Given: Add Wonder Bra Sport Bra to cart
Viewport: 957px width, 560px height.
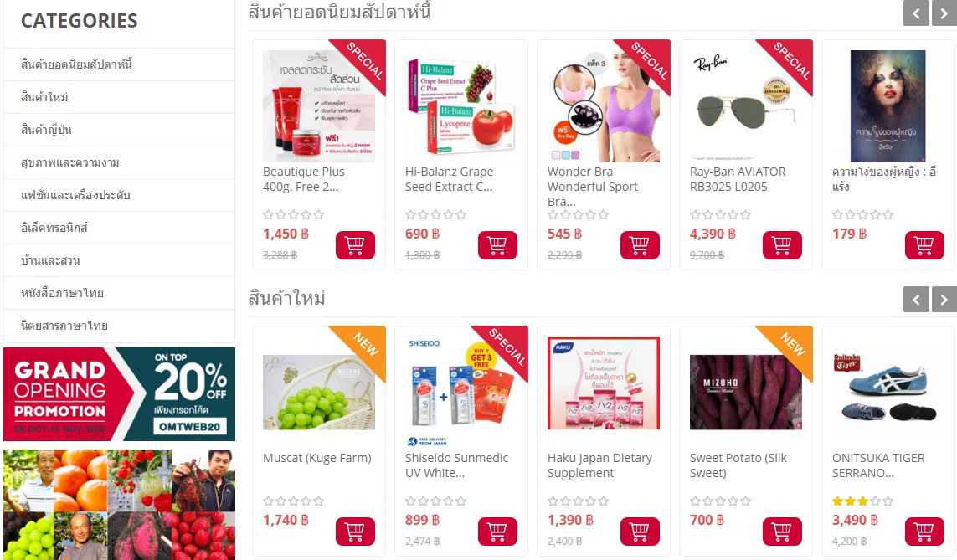Looking at the screenshot, I should pos(640,245).
